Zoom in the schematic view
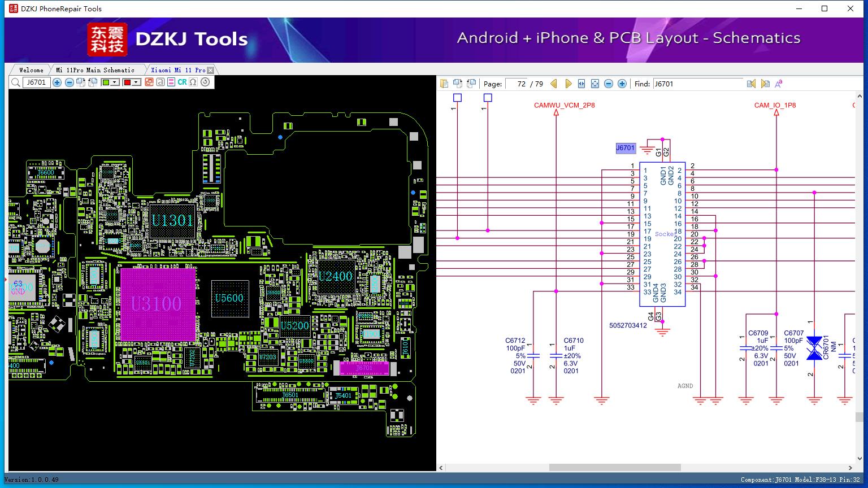868x488 pixels. point(622,84)
